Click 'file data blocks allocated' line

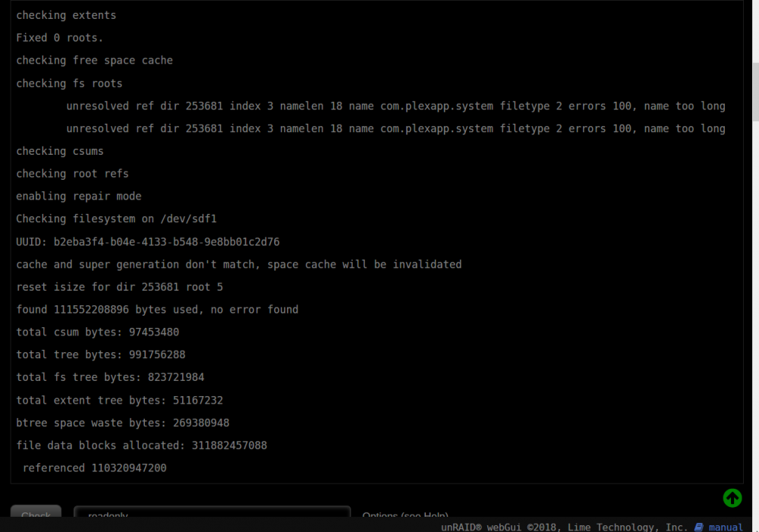click(141, 445)
